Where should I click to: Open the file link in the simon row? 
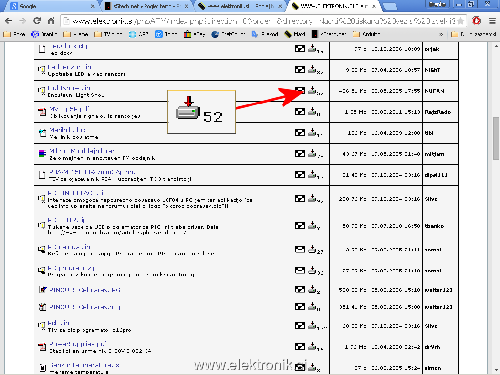84,365
